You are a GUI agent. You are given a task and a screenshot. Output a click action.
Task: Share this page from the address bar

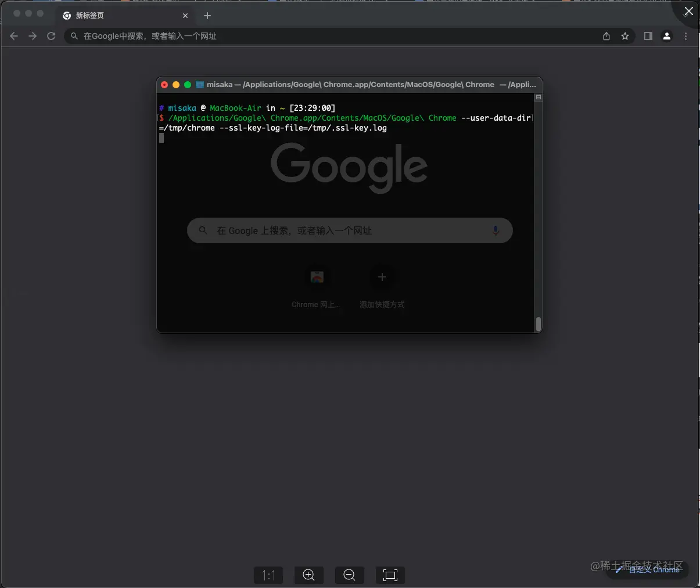(606, 36)
